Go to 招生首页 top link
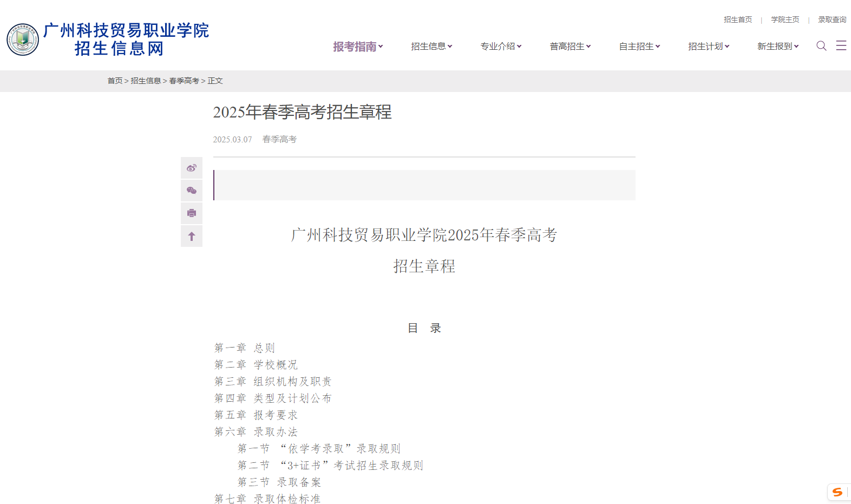 tap(738, 19)
